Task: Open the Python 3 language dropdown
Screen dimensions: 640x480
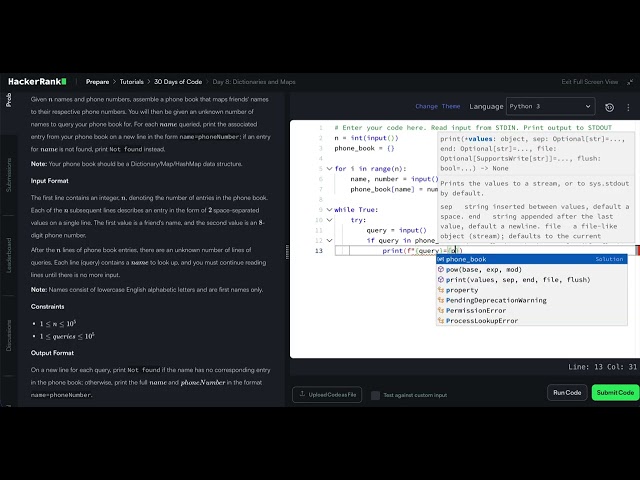Action: click(x=550, y=106)
